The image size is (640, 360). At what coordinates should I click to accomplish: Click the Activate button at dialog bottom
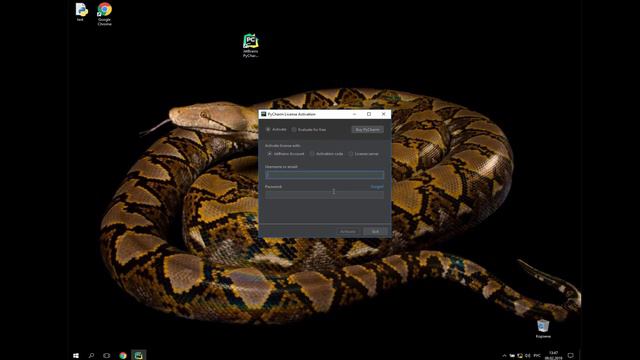(x=348, y=231)
